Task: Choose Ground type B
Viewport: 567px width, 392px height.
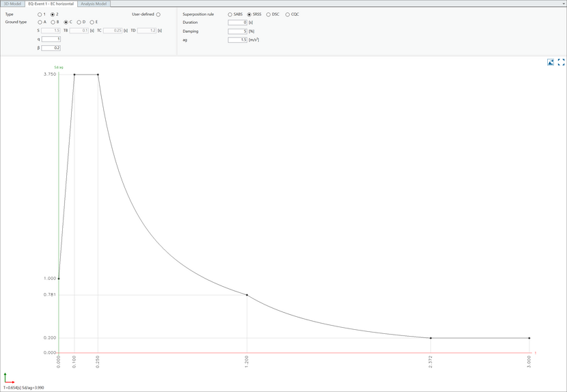Action: coord(53,23)
